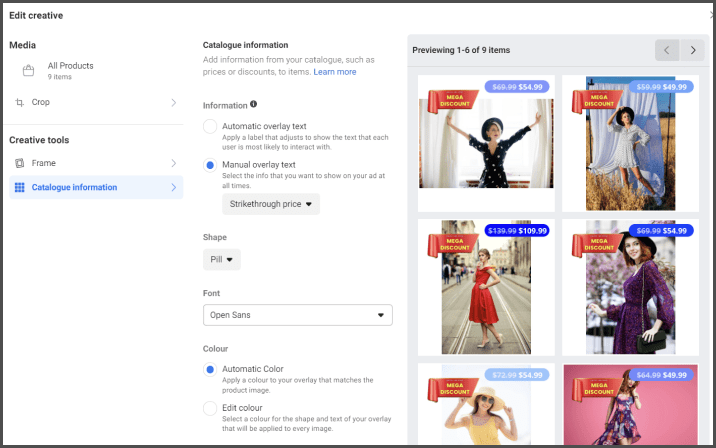Select Automatic Color radio button
The width and height of the screenshot is (716, 448).
click(210, 369)
